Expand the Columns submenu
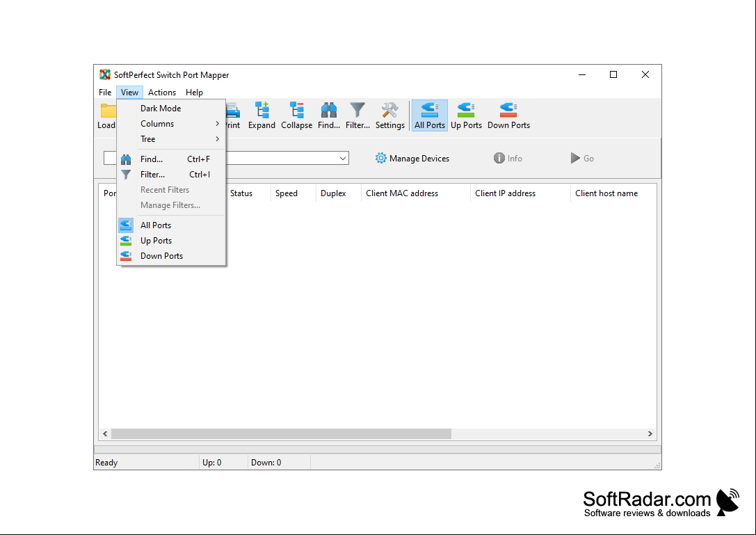Image resolution: width=756 pixels, height=535 pixels. 171,124
